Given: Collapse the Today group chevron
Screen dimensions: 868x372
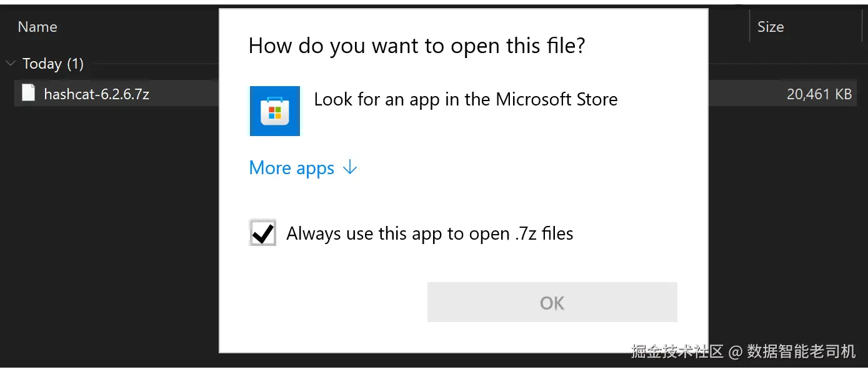Looking at the screenshot, I should pyautogui.click(x=11, y=64).
